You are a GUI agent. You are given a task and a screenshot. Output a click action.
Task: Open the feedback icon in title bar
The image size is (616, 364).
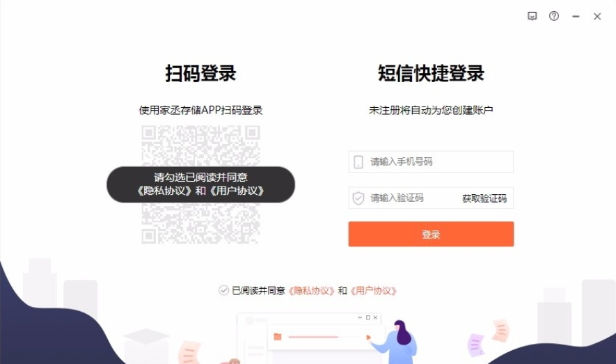(532, 16)
